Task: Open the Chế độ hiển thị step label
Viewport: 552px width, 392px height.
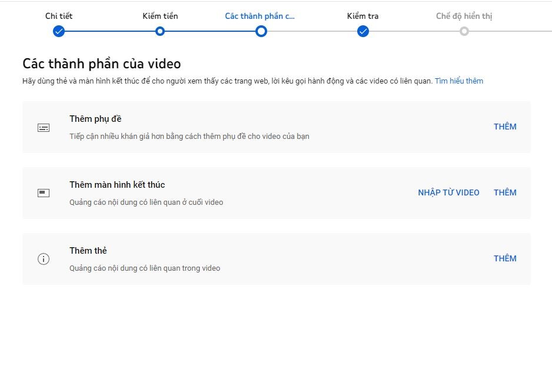Action: coord(464,16)
